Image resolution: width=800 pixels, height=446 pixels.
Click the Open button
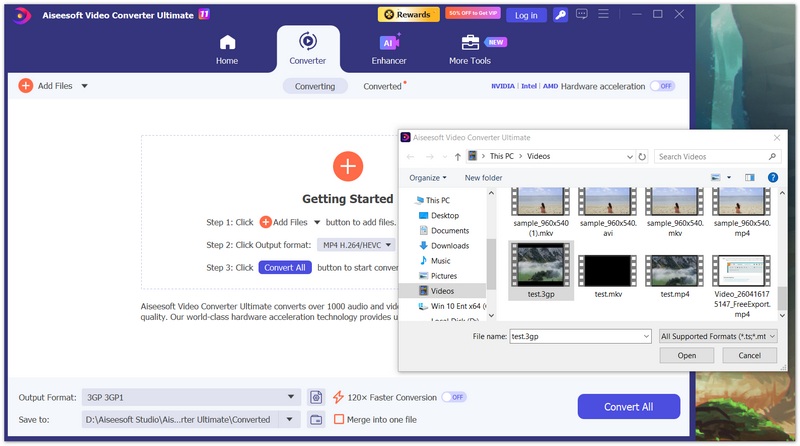pos(686,356)
